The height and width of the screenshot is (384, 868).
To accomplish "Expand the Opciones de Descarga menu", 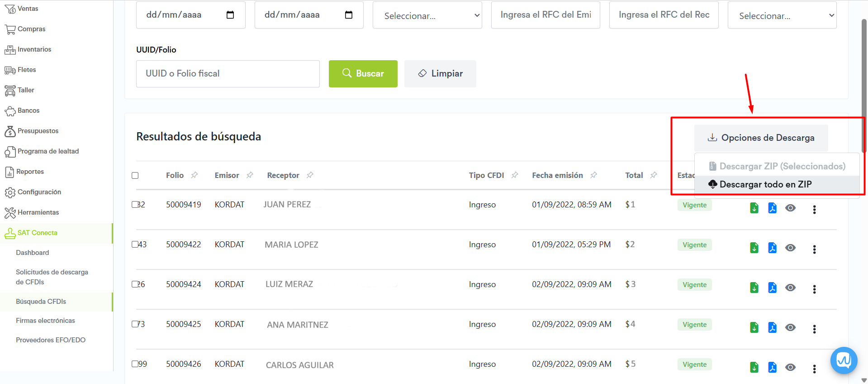I will coord(761,138).
